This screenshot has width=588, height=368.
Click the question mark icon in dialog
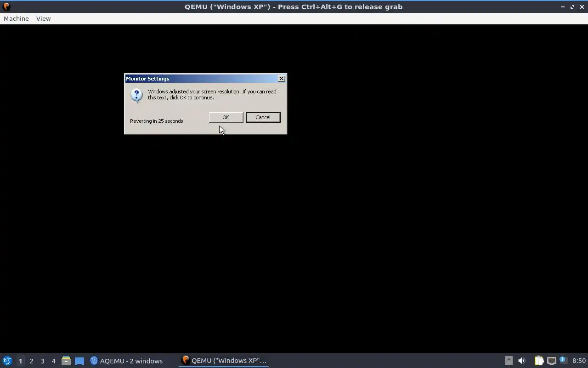coord(136,95)
